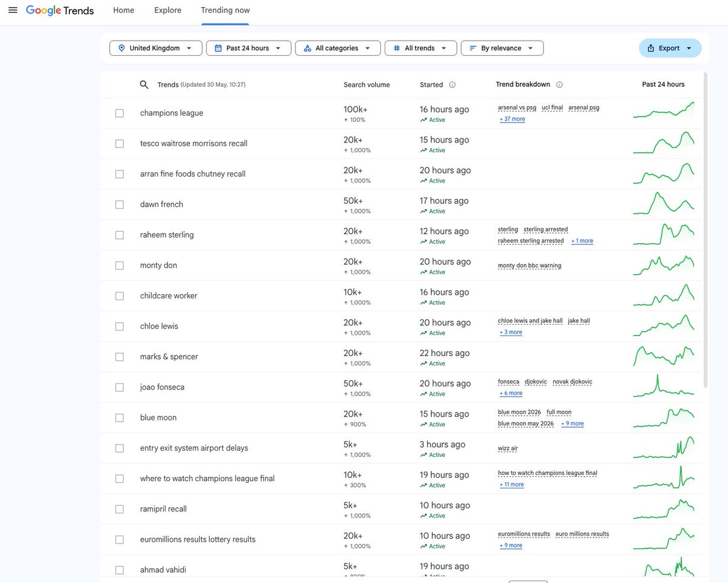Click the Google Trends logo
Image resolution: width=728 pixels, height=583 pixels.
point(60,10)
